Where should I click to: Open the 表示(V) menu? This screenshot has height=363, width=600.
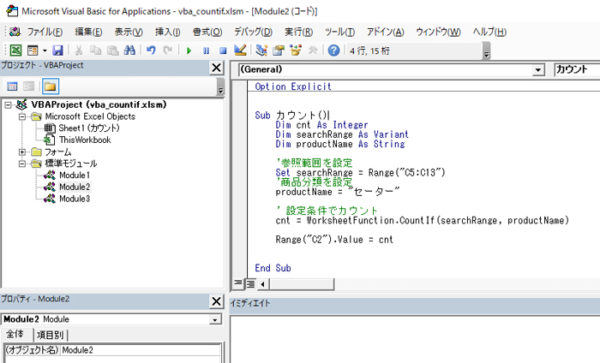point(129,32)
